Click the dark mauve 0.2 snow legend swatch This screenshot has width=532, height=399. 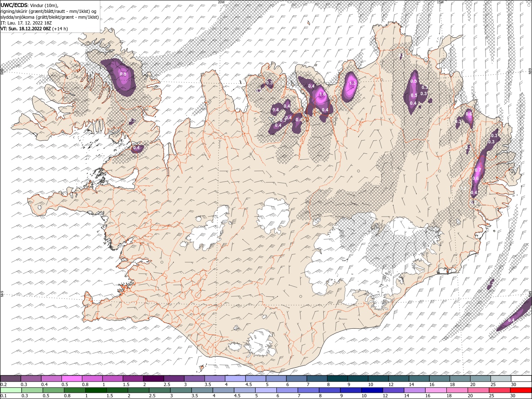coord(10,379)
